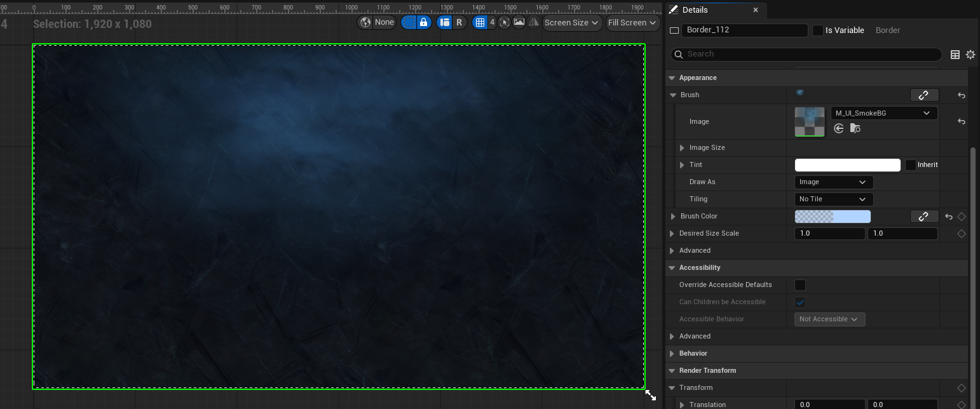Click the Details search field
This screenshot has width=980, height=409.
[807, 55]
